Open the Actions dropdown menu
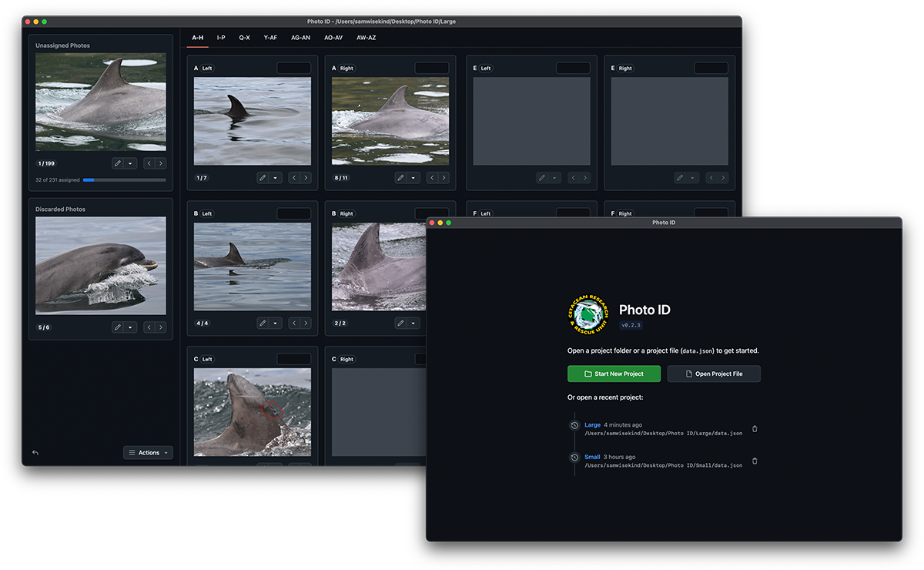924x570 pixels. pyautogui.click(x=148, y=452)
